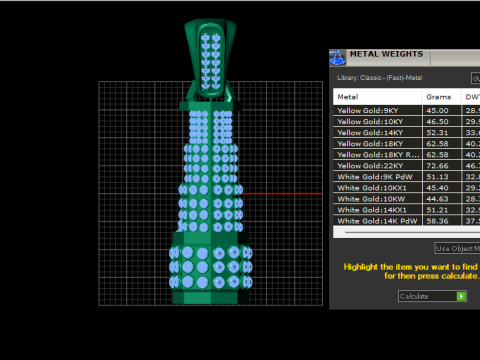Click the Grams column header
Viewport: 480px width, 360px height.
(x=442, y=97)
